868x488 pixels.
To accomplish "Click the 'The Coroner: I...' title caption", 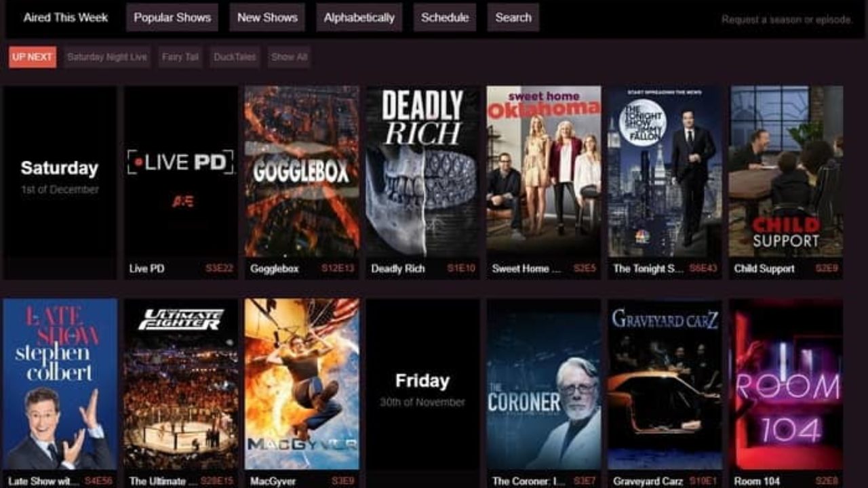I will tap(528, 481).
